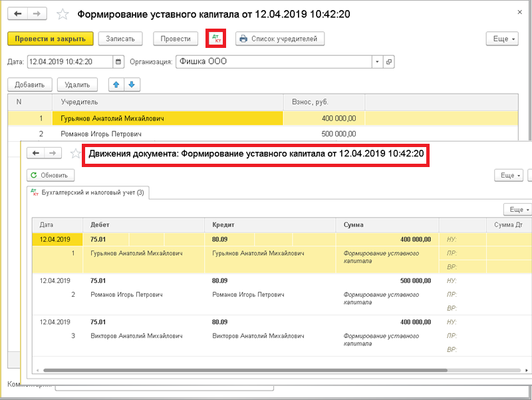
Task: Close the main document with the X
Action: [x=519, y=12]
